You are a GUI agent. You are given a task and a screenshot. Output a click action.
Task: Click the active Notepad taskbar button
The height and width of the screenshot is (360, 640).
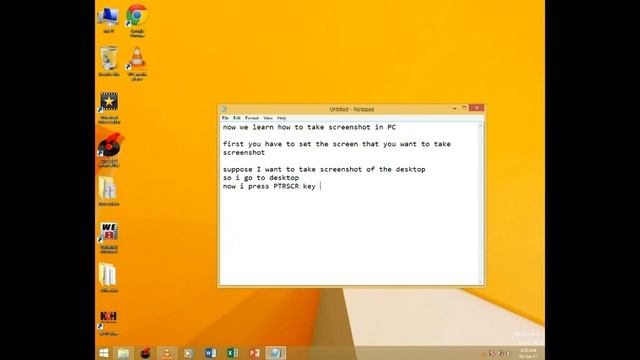tap(276, 353)
